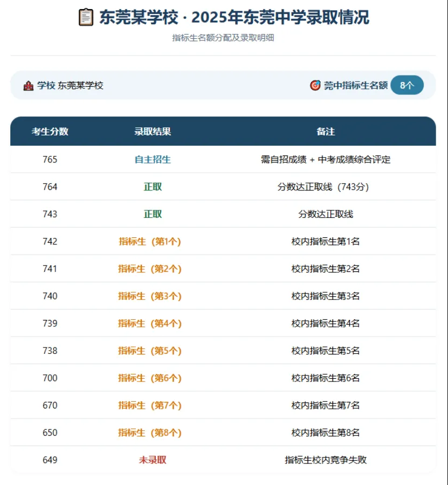
Task: Click remark 校内指标生第4名
Action: pyautogui.click(x=326, y=323)
